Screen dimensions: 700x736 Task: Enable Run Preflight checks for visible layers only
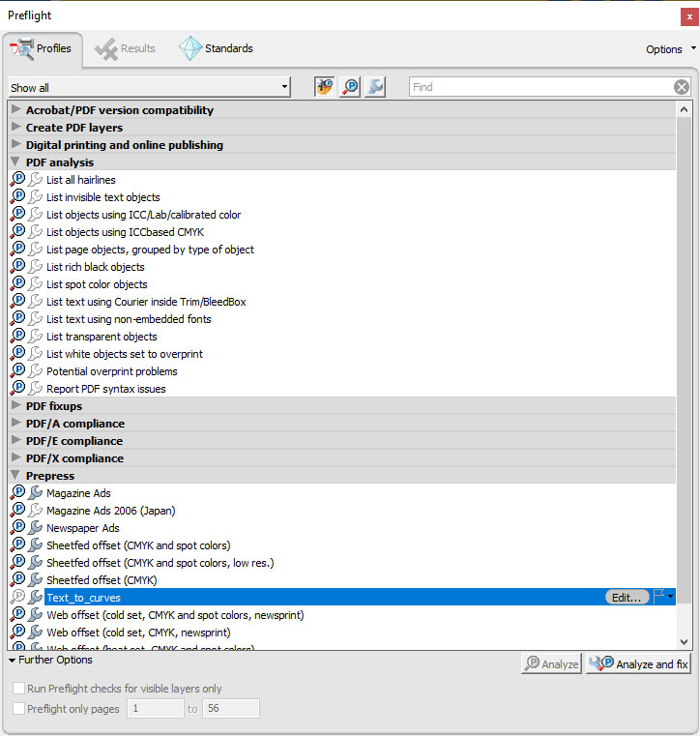click(18, 688)
